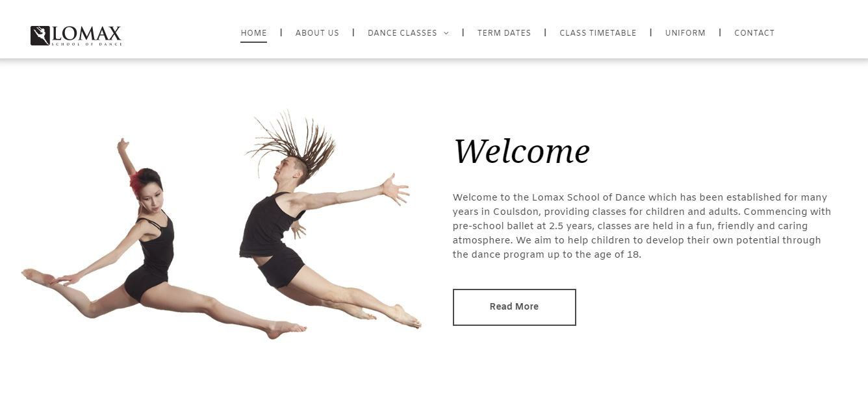
Task: Expand the Dance Classes dropdown chevron
Action: point(446,33)
